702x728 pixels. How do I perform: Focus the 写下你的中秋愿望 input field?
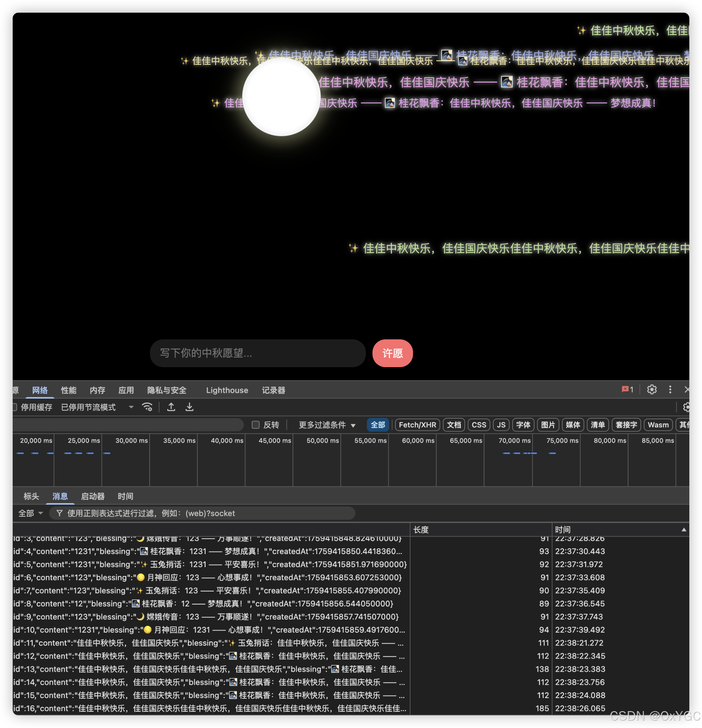point(258,353)
